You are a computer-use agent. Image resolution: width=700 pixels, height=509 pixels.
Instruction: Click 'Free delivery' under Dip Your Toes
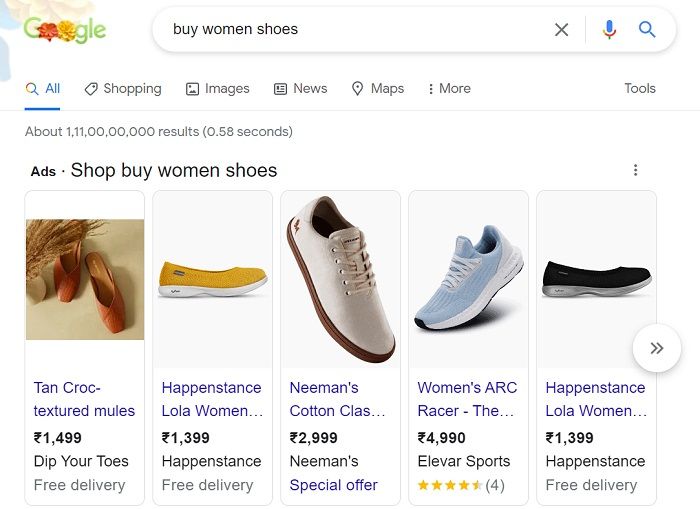click(x=79, y=485)
